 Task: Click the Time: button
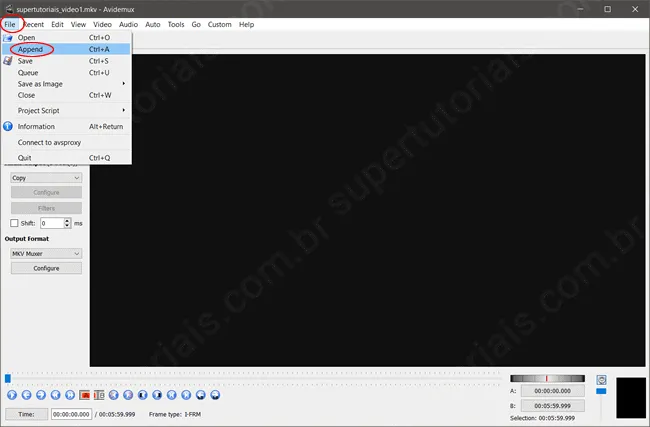click(26, 414)
